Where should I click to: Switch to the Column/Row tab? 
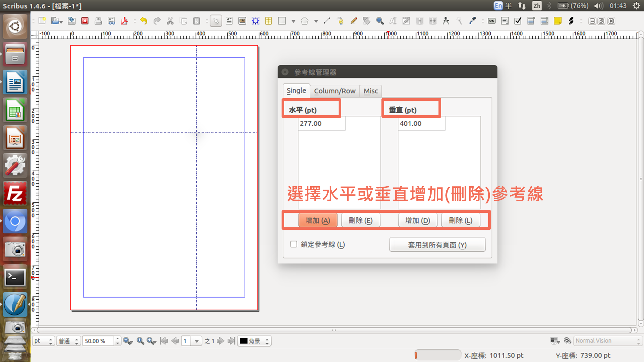tap(335, 91)
